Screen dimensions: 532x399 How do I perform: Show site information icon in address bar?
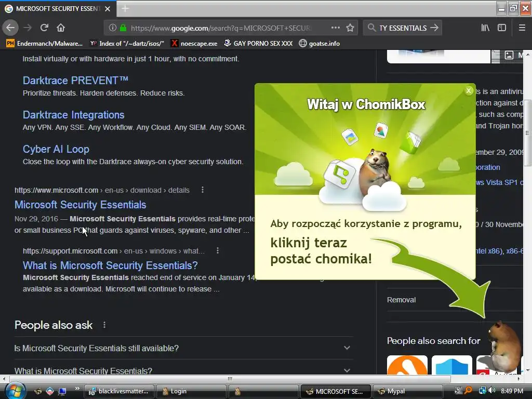coord(113,28)
